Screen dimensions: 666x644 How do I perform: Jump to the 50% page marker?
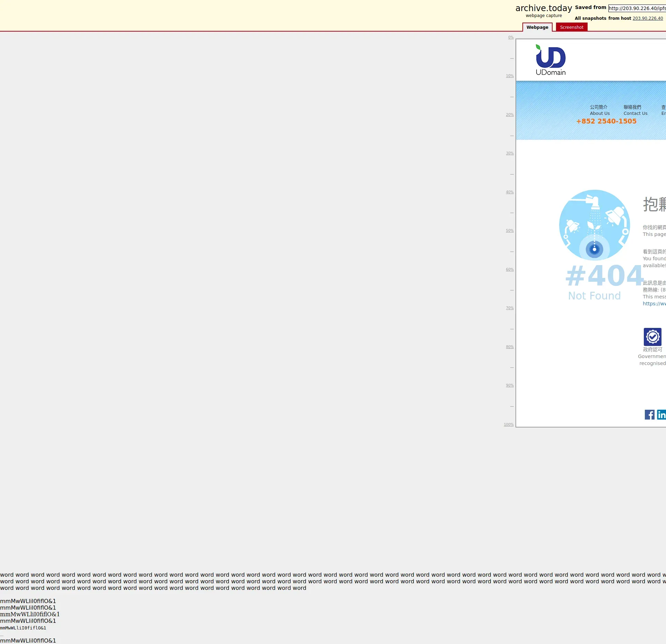[x=510, y=231]
